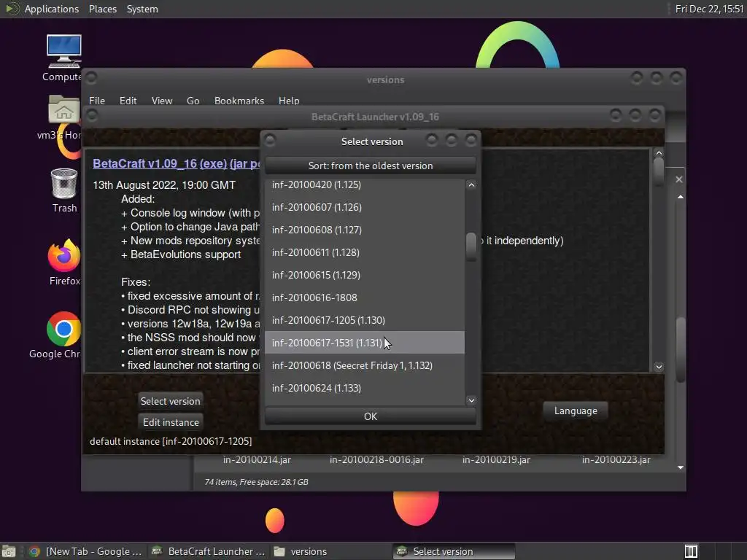Open the Applications menu
747x560 pixels.
click(52, 9)
